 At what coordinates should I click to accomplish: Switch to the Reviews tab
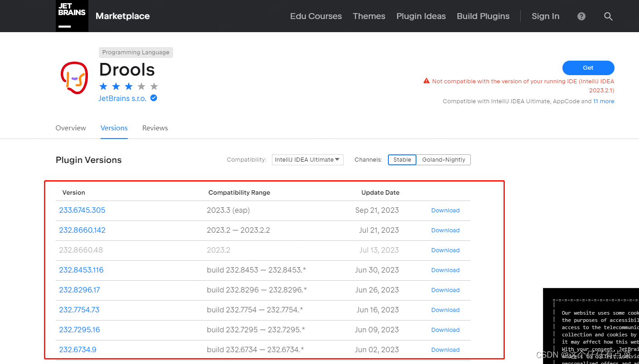tap(155, 128)
